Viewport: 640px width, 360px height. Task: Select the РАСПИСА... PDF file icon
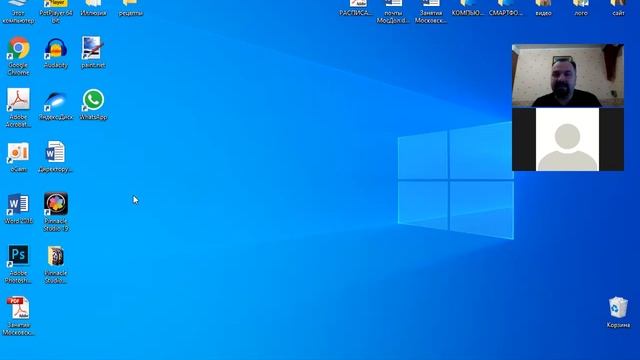pyautogui.click(x=356, y=8)
